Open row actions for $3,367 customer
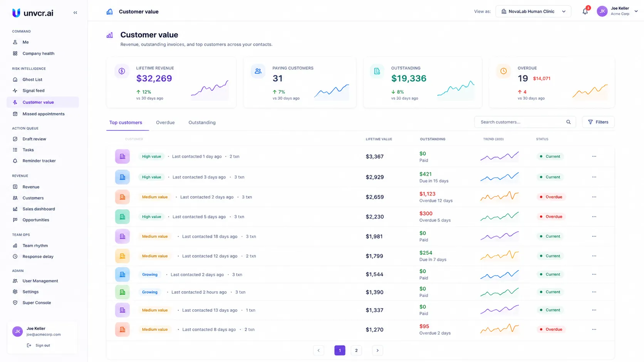 coord(594,157)
